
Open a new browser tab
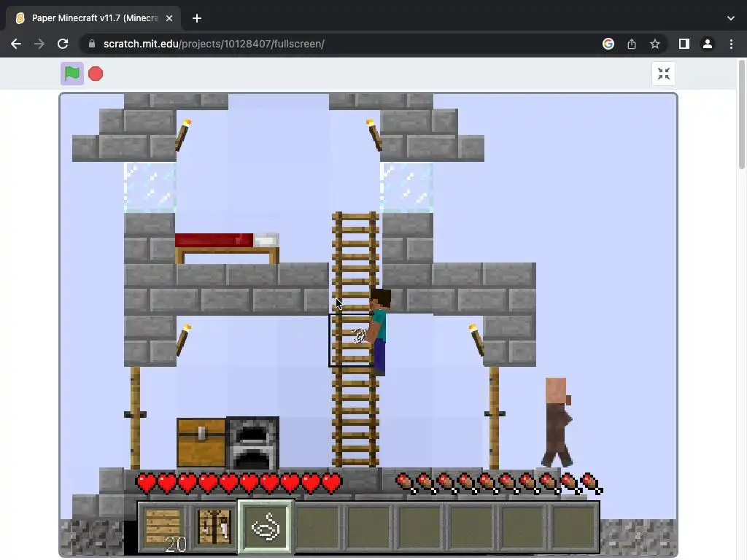click(x=197, y=18)
